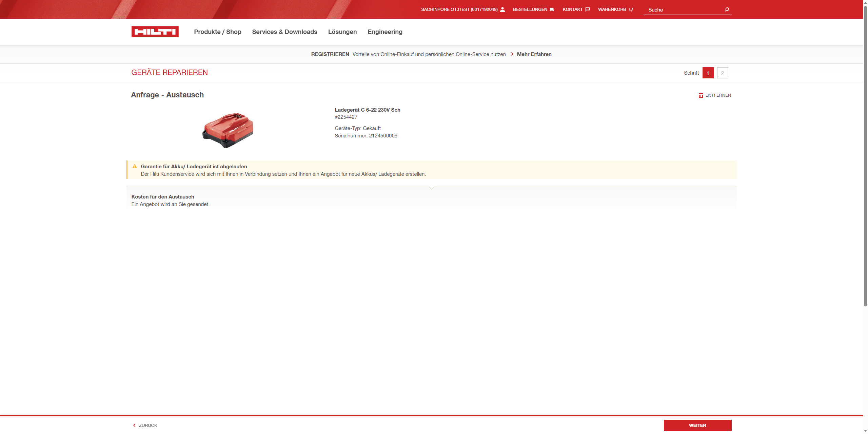This screenshot has width=868, height=434.
Task: Click Geräte-Typ: Gekauft text
Action: pyautogui.click(x=358, y=128)
